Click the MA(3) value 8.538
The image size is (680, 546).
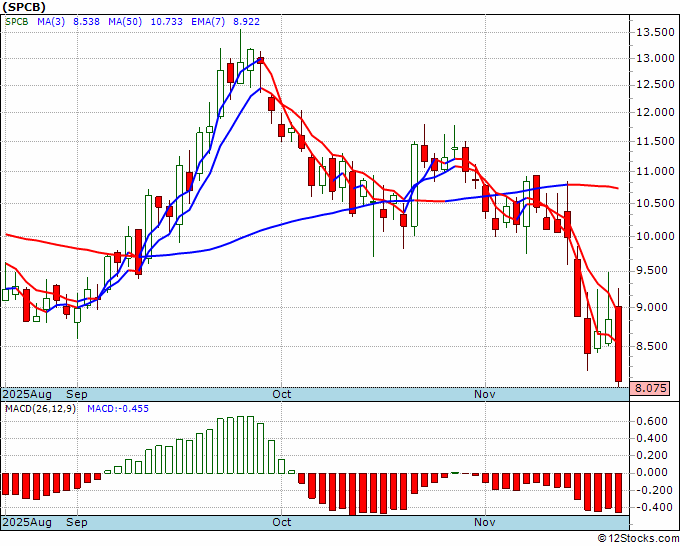86,22
